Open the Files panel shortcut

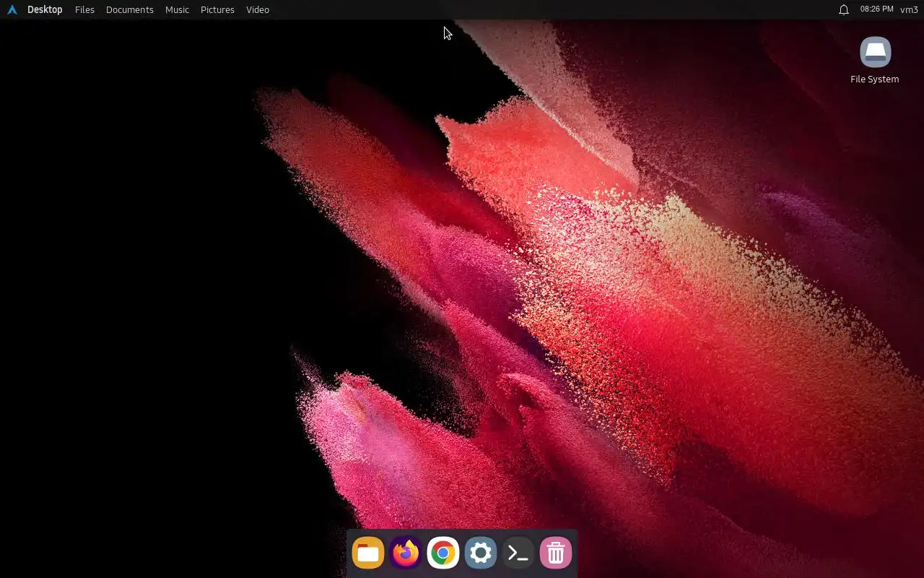coord(84,9)
